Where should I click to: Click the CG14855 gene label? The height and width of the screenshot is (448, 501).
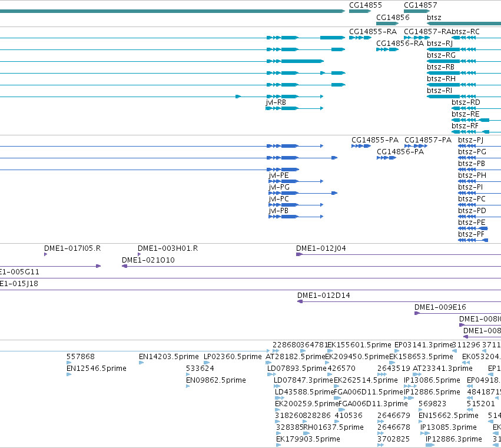(x=365, y=5)
